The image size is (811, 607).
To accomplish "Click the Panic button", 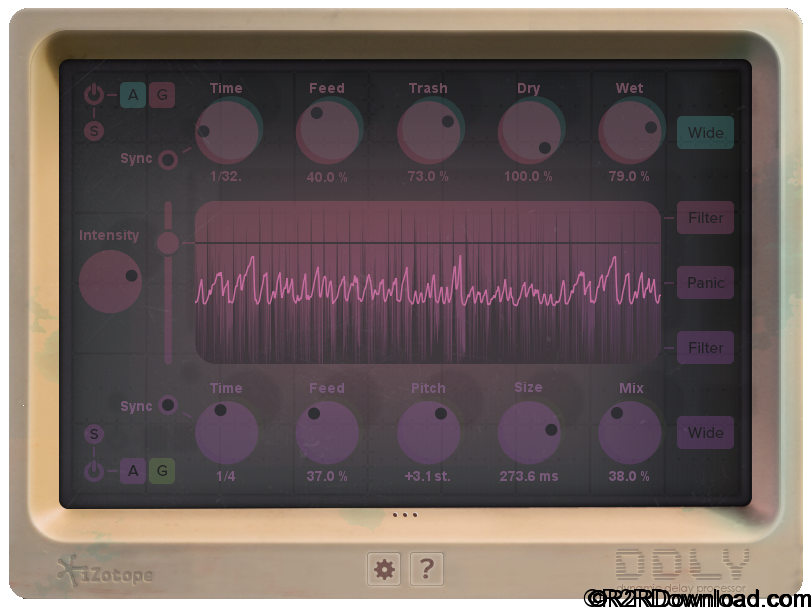I will pos(705,282).
